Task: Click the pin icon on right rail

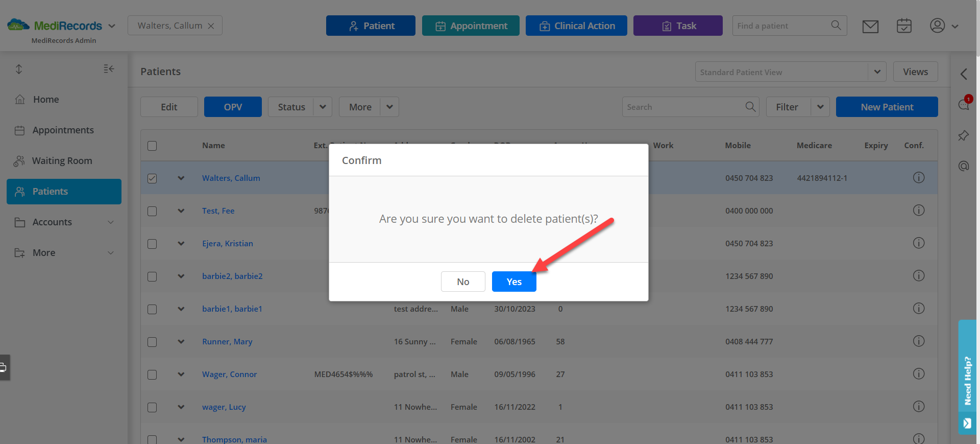Action: coord(964,135)
